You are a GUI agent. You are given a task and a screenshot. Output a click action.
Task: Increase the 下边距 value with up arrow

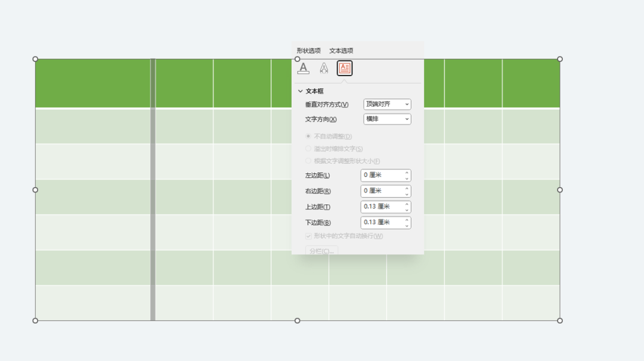click(x=407, y=220)
